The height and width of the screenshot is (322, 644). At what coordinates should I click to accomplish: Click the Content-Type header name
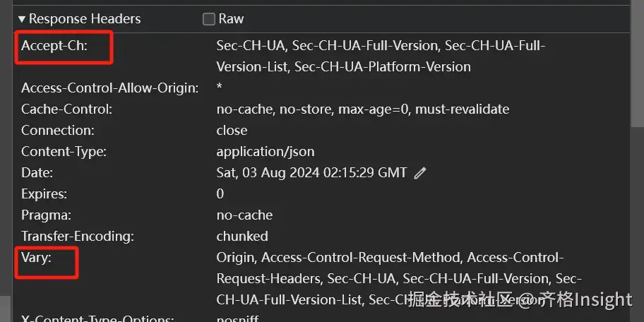64,152
